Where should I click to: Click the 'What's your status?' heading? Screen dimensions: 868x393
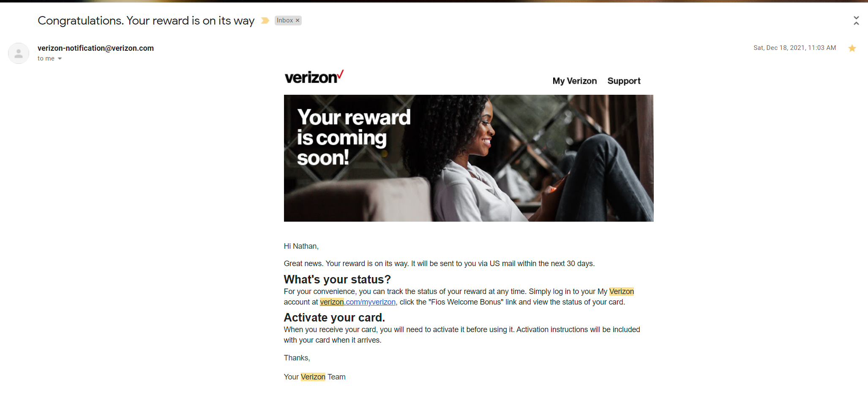click(x=337, y=280)
